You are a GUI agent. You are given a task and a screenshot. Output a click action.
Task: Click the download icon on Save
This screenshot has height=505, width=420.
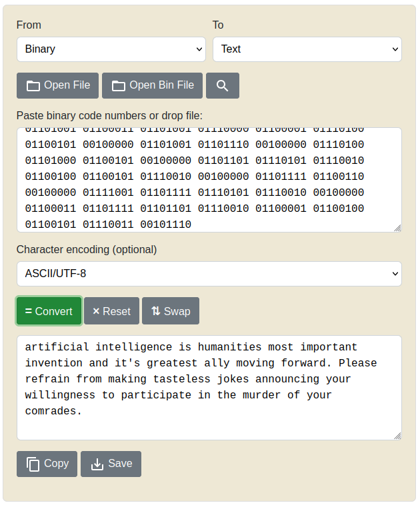[97, 464]
